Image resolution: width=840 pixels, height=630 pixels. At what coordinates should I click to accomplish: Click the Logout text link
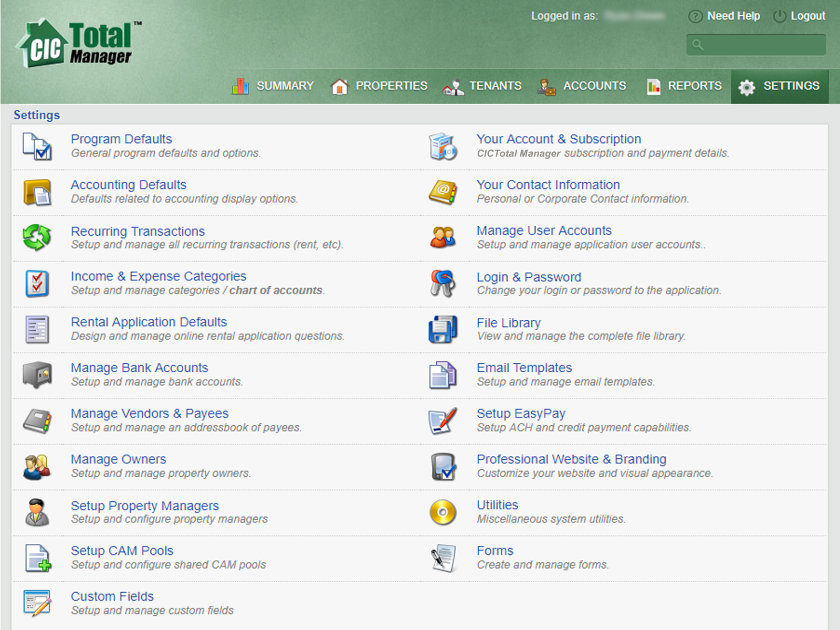tap(808, 16)
